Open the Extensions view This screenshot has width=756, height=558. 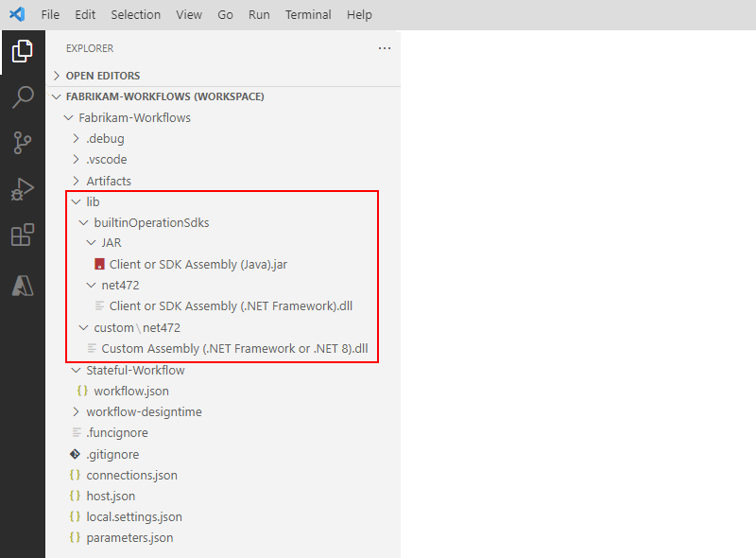[x=23, y=234]
